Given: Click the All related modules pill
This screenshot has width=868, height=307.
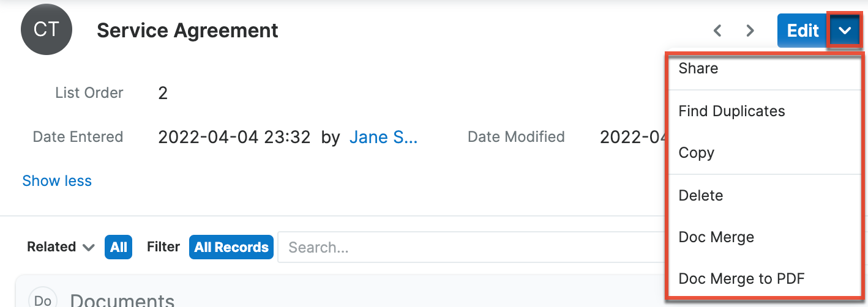Looking at the screenshot, I should (x=119, y=247).
